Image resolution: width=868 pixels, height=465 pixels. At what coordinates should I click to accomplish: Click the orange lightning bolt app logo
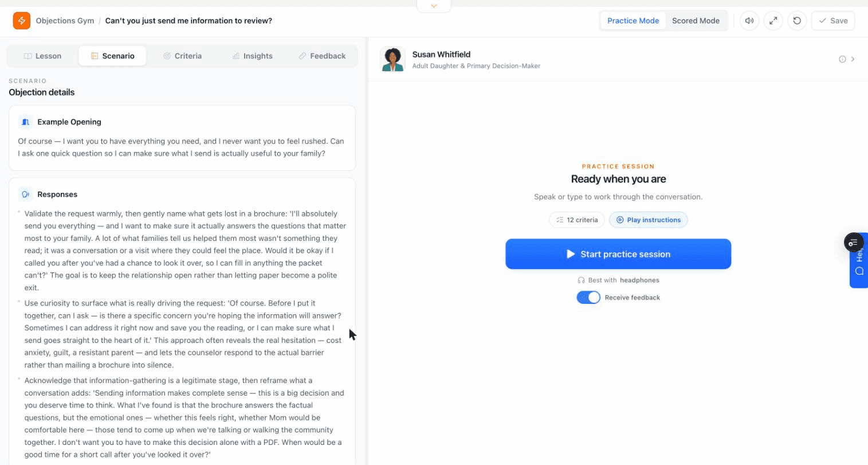click(22, 21)
